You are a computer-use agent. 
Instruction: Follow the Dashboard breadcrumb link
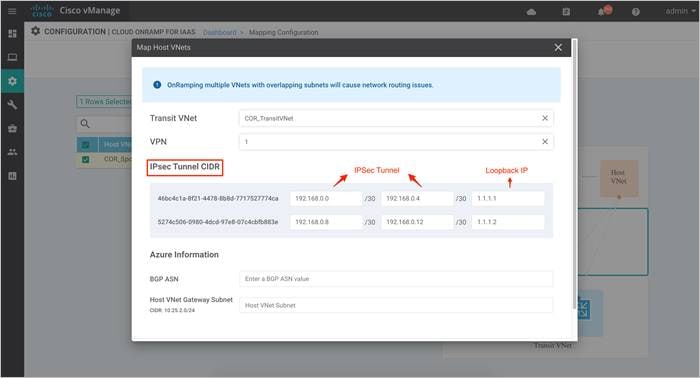(x=220, y=32)
